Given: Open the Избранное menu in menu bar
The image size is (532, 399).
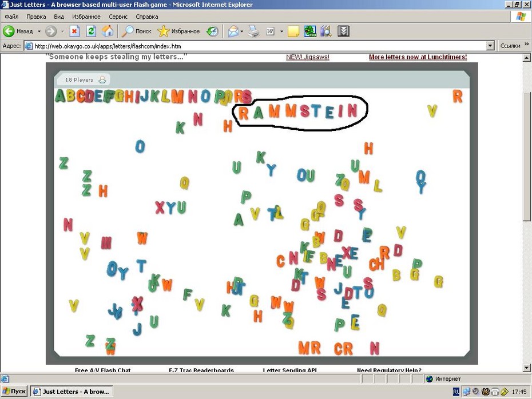Looking at the screenshot, I should 86,17.
